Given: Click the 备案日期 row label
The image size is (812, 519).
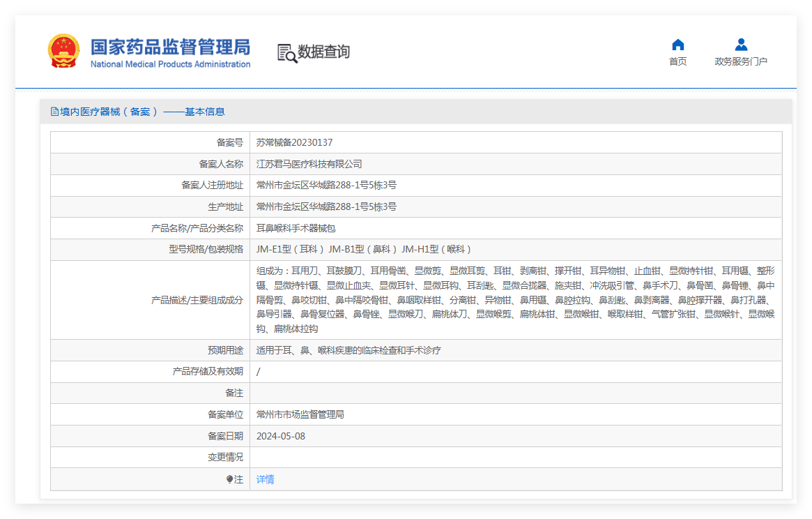Looking at the screenshot, I should pyautogui.click(x=225, y=436).
